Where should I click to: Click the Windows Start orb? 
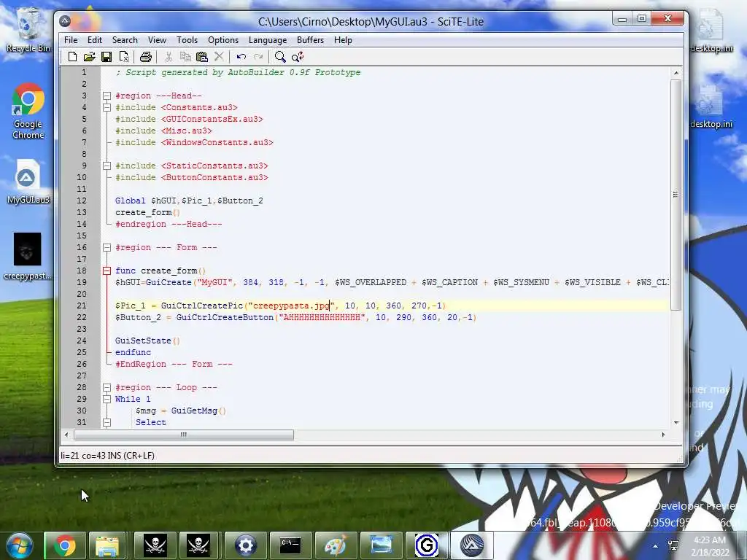(19, 545)
